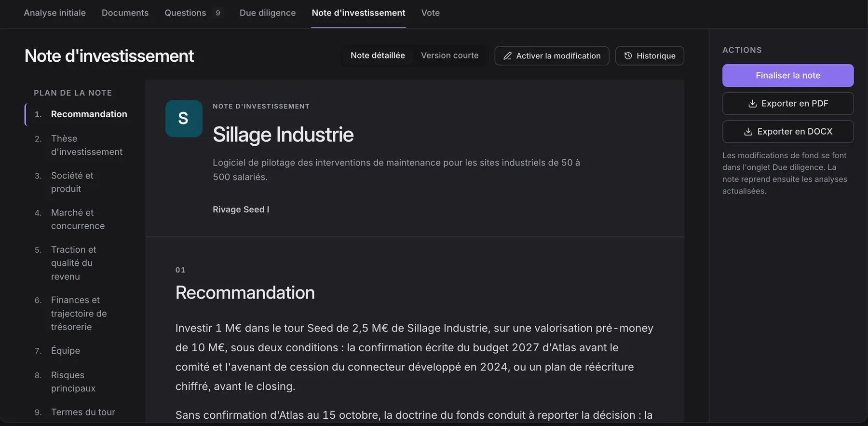Click Finaliser la note button

(788, 75)
